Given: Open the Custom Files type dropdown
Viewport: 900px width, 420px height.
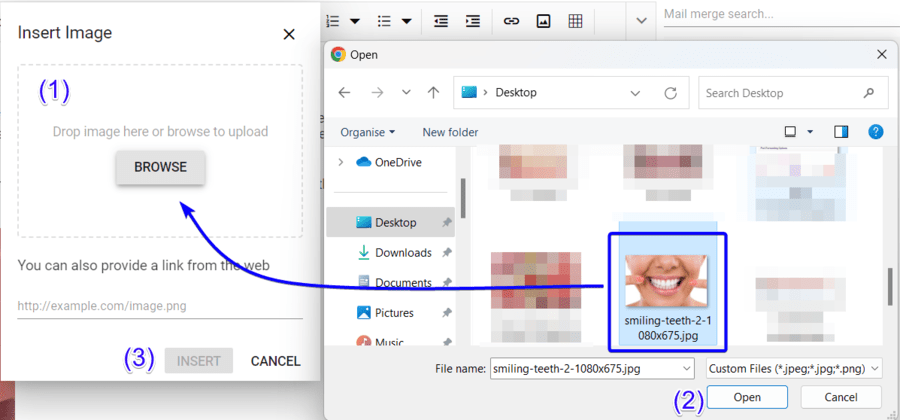Looking at the screenshot, I should pyautogui.click(x=793, y=368).
